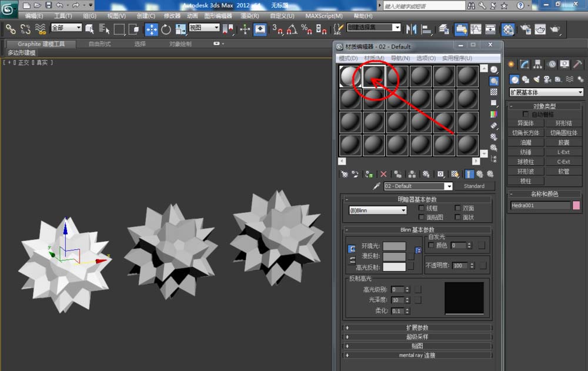Enable the 双面 two-sided checkbox
This screenshot has height=371, width=588.
(x=457, y=208)
